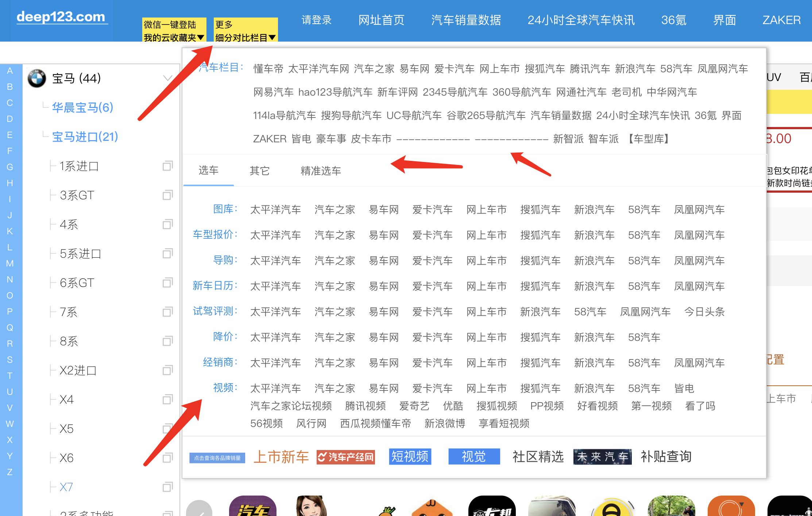Select letter B in the alphabet sidebar

point(10,88)
